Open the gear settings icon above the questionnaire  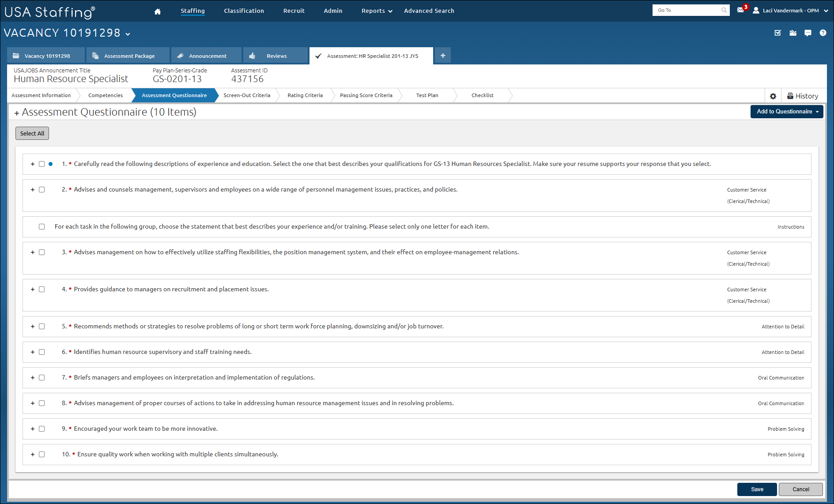click(773, 95)
